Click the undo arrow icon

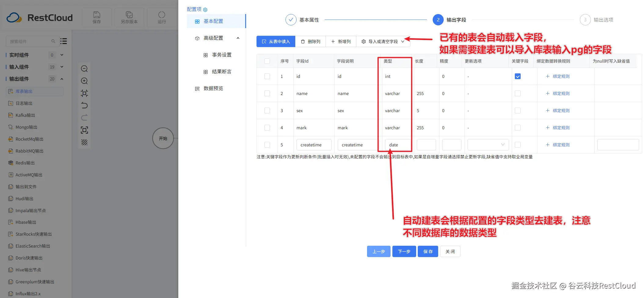pyautogui.click(x=84, y=105)
